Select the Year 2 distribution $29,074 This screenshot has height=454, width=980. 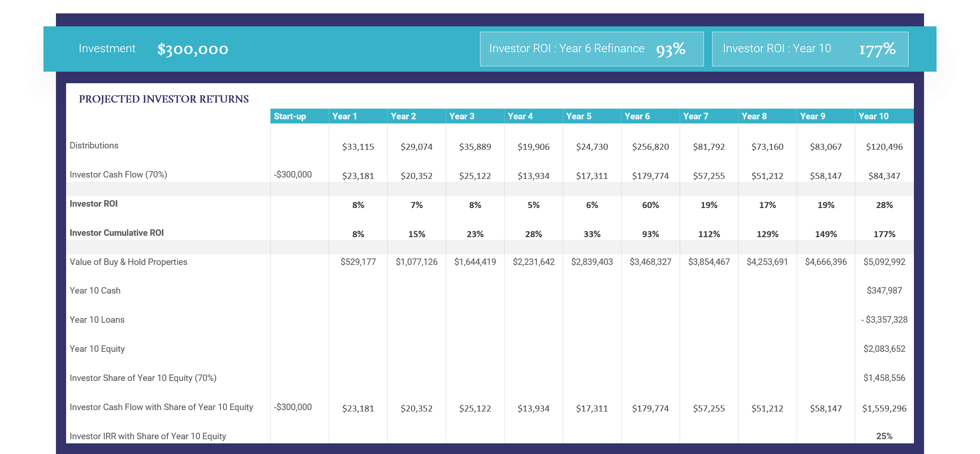click(416, 147)
